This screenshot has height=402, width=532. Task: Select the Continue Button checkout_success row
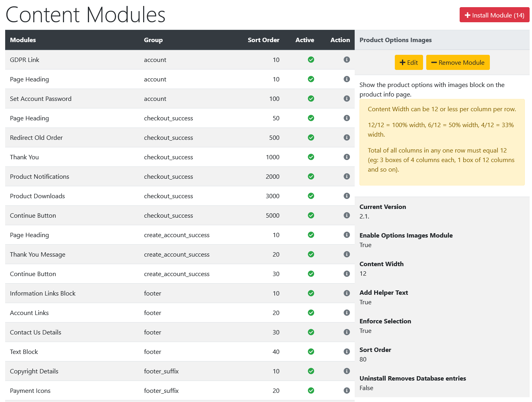click(x=180, y=215)
